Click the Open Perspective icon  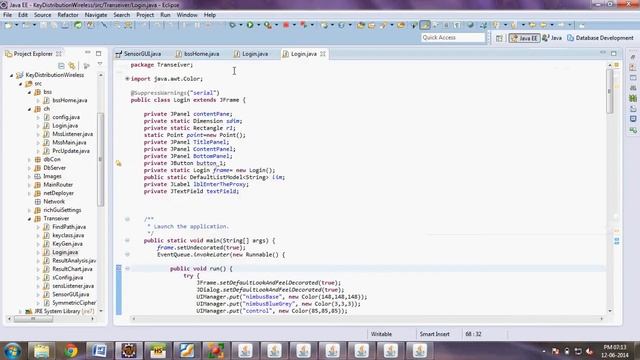pos(499,38)
